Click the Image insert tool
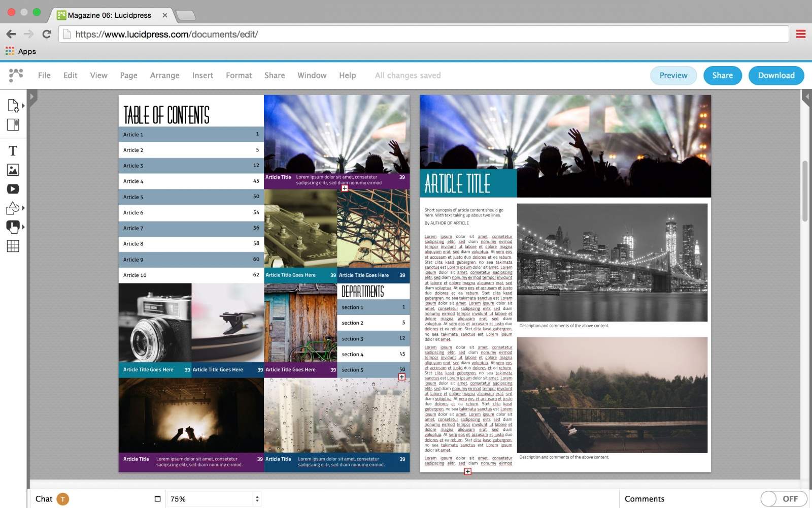 pos(13,170)
